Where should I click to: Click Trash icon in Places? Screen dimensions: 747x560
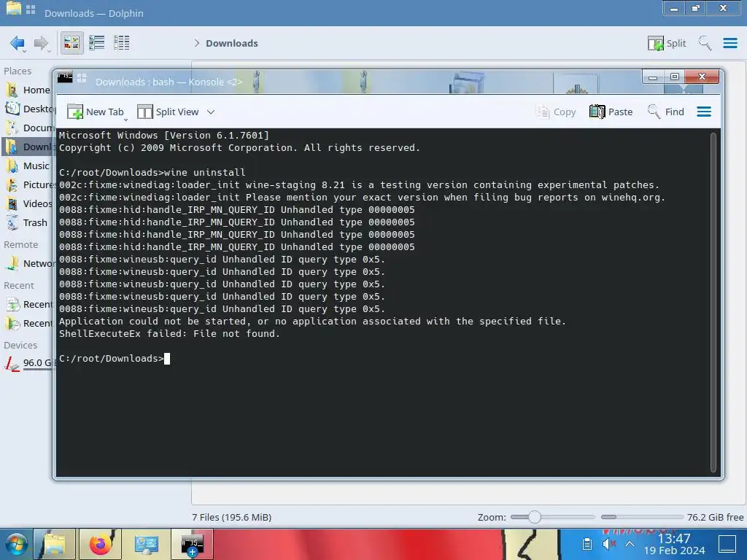[12, 223]
